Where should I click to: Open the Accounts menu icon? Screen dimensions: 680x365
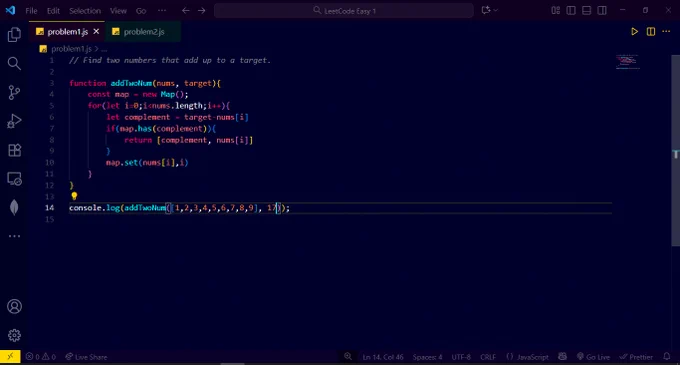tap(14, 306)
